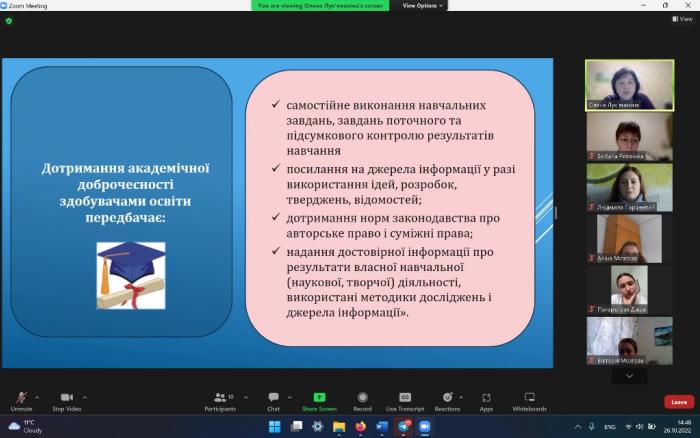
Task: Select the top speaker video thumbnail
Action: click(629, 85)
